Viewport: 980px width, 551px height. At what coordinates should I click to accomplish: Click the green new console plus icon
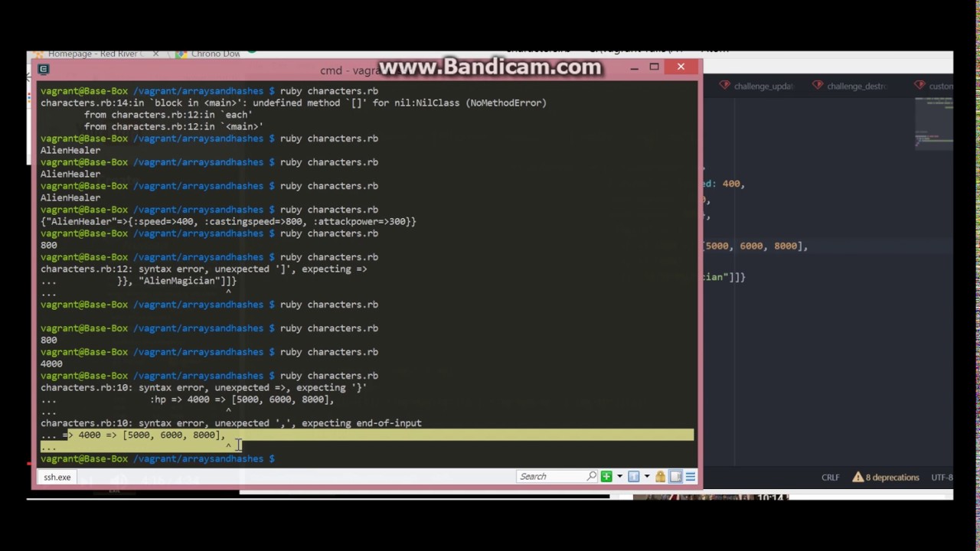tap(606, 477)
